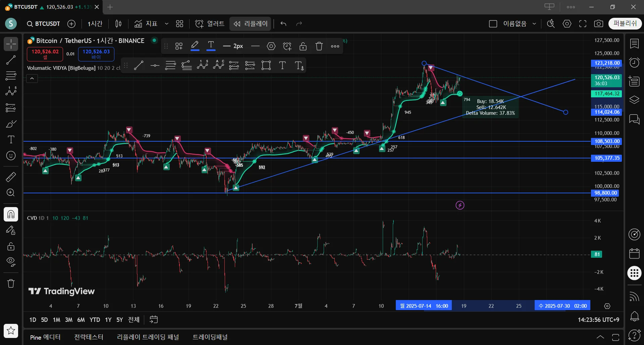This screenshot has width=644, height=345.
Task: Open the Alerts bell icon in right panel
Action: 634,316
